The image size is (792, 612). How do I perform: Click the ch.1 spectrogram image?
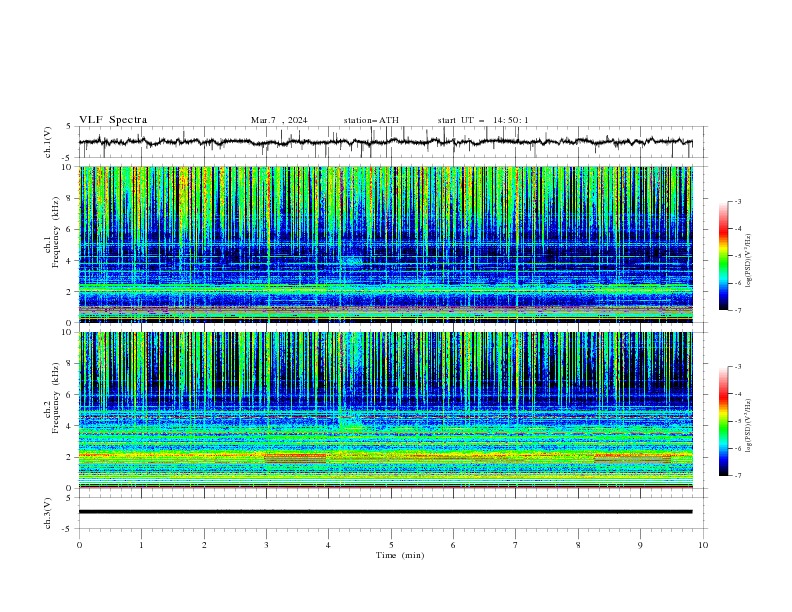point(385,244)
